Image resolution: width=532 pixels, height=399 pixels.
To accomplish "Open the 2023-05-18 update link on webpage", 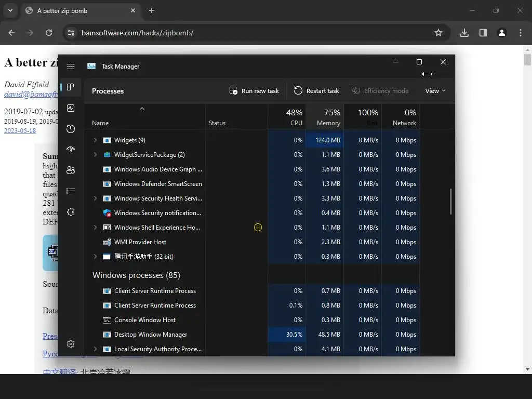I will (x=20, y=130).
